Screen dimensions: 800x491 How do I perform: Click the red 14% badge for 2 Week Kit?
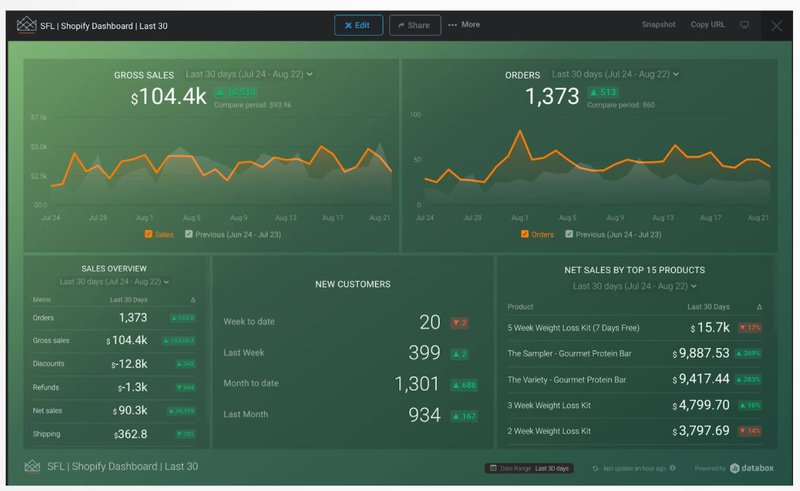(x=750, y=431)
